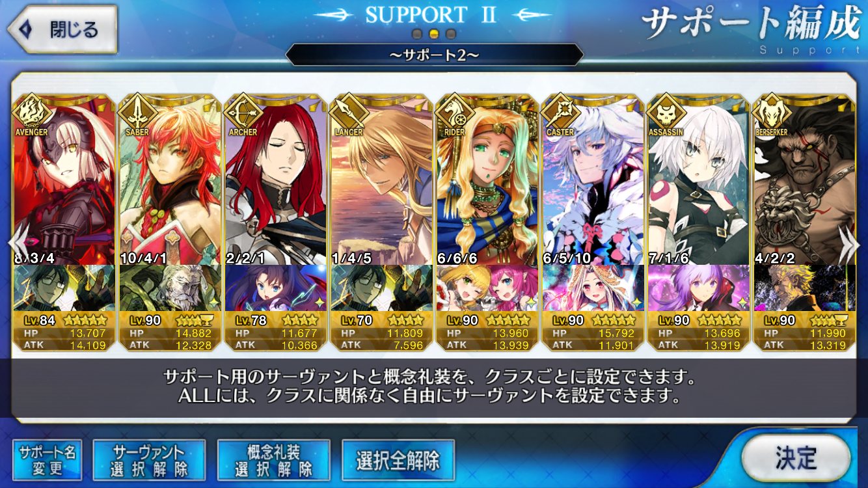Image resolution: width=868 pixels, height=488 pixels.
Task: Open サポート名変更 rename option
Action: 47,461
